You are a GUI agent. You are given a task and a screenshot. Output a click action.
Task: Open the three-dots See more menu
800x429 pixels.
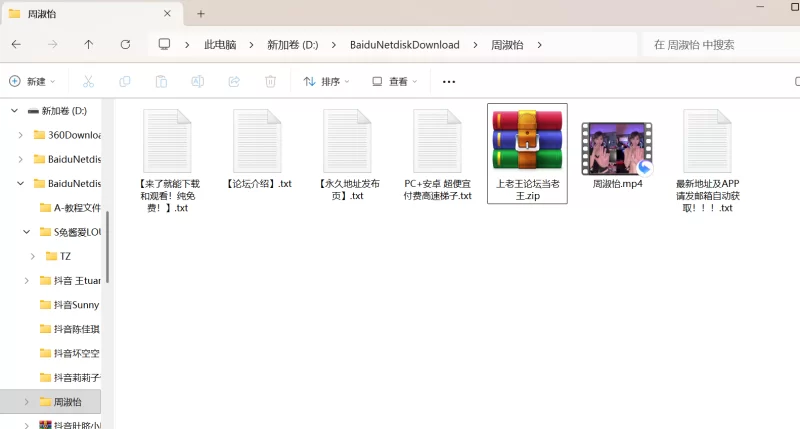click(449, 82)
